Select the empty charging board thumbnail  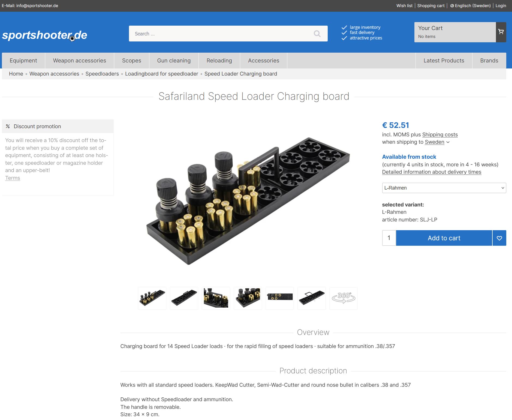[x=184, y=298]
